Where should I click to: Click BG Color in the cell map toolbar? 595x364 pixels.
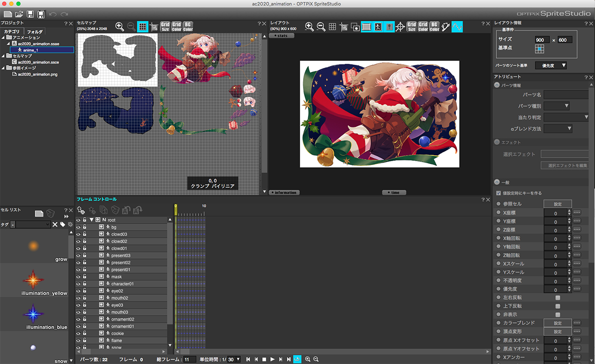pos(188,27)
